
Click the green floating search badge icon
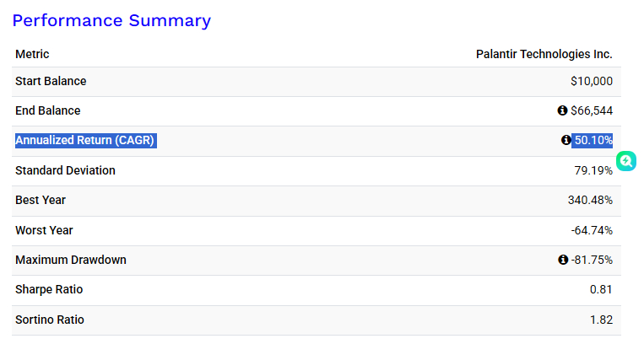click(625, 160)
